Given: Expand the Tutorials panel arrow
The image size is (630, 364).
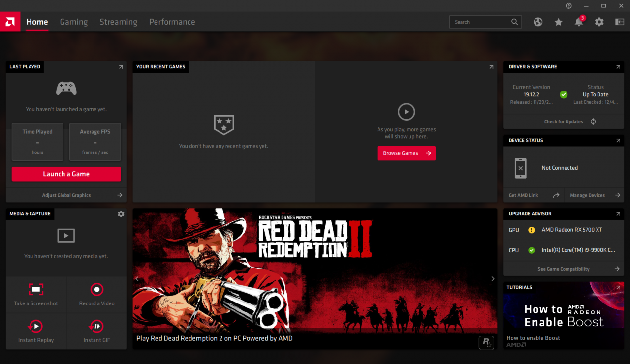Looking at the screenshot, I should point(618,287).
